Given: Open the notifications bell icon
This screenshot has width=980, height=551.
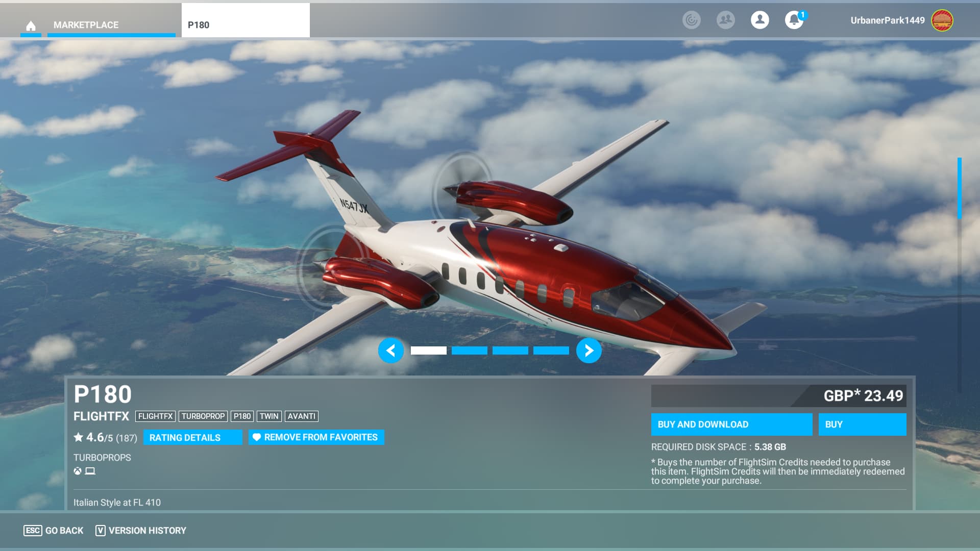Looking at the screenshot, I should tap(794, 20).
